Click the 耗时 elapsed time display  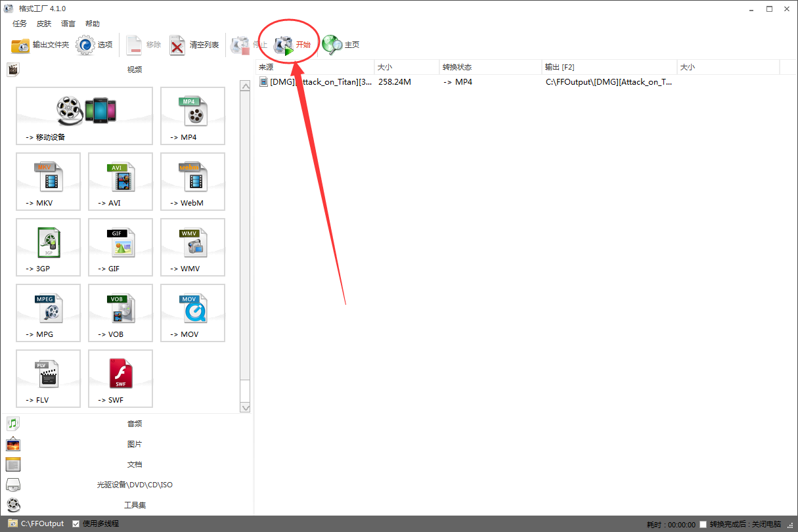(x=671, y=524)
